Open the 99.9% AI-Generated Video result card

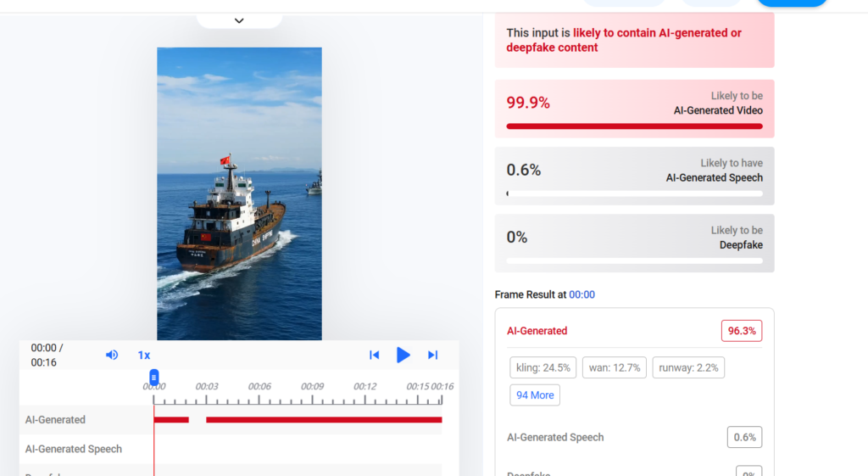click(x=634, y=109)
